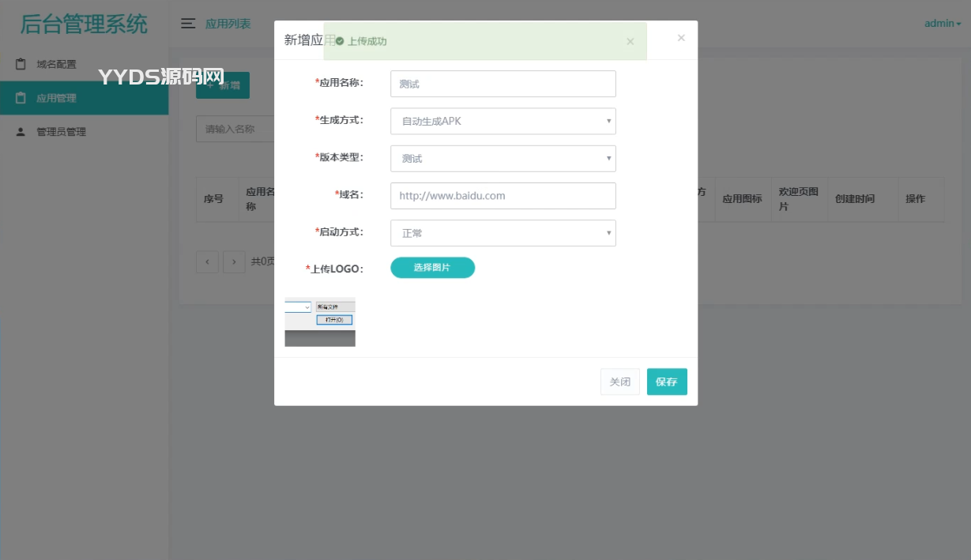Screen dimensions: 971x560
Task: Dismiss the 上传成功 success notification
Action: [630, 41]
